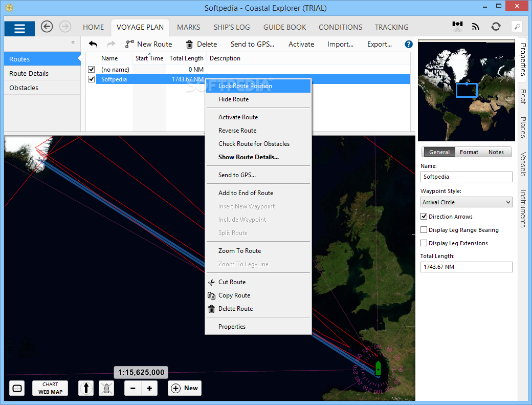Open the RSS feed icon
Screen dimensions: 532x405
[x=476, y=27]
